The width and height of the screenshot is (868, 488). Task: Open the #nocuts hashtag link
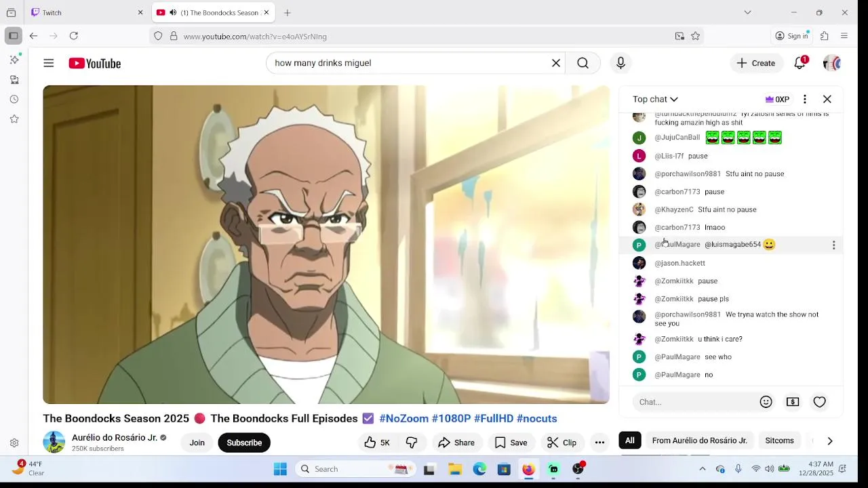(x=536, y=418)
